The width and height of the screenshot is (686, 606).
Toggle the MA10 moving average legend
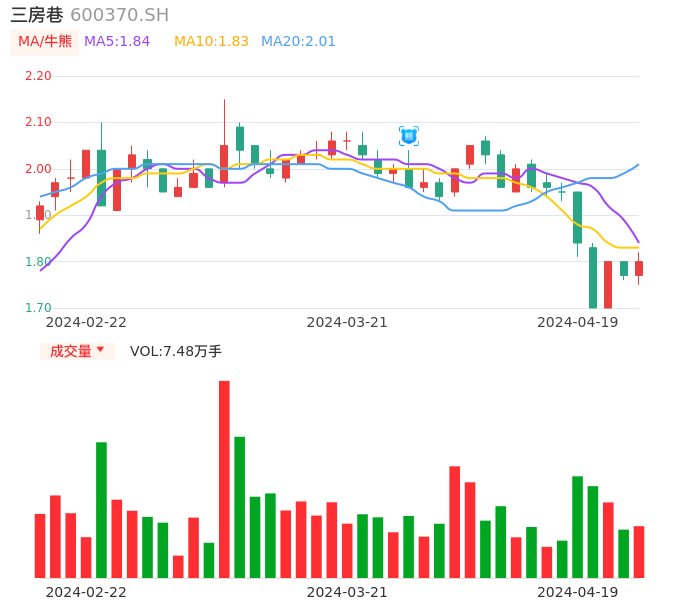pyautogui.click(x=211, y=42)
